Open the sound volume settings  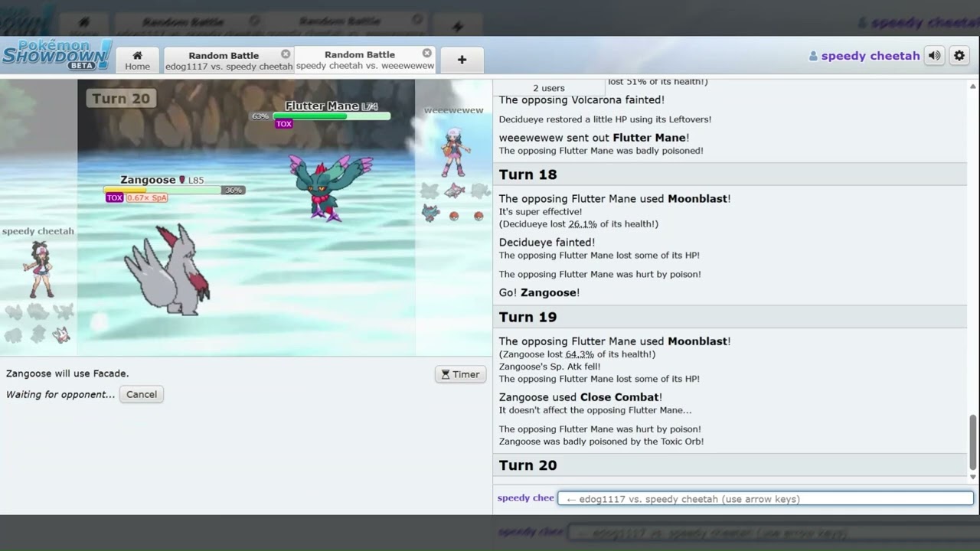[934, 56]
